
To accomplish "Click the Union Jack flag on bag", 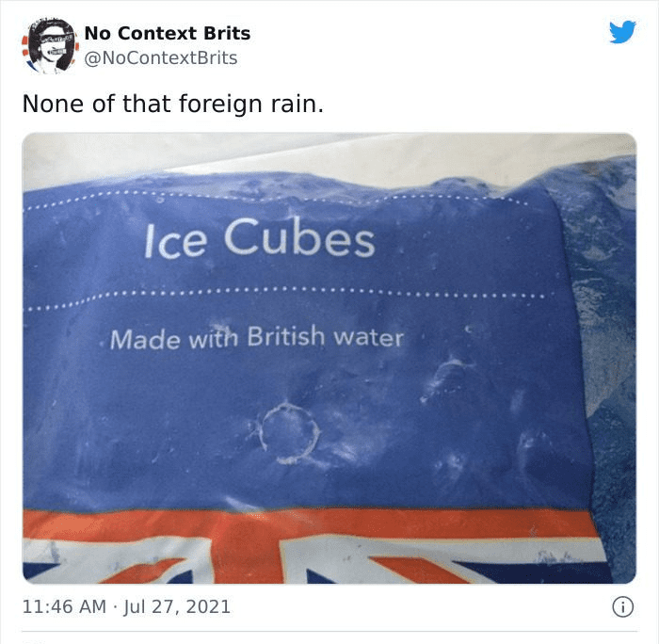I will click(315, 546).
